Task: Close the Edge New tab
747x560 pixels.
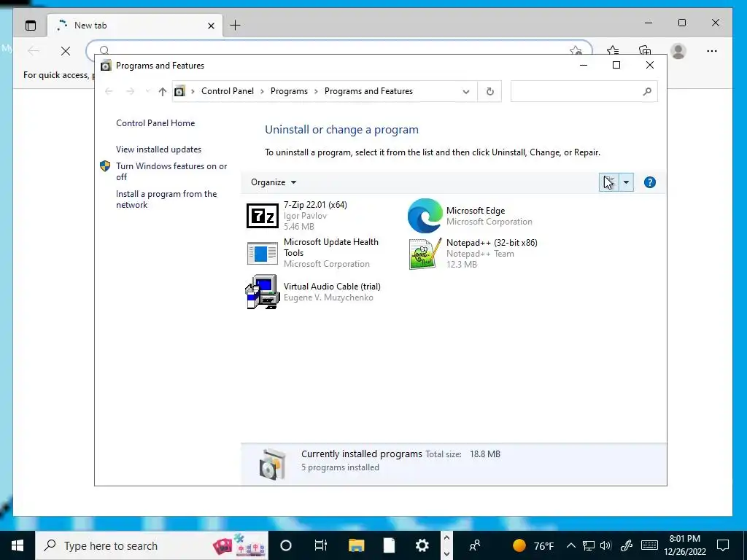Action: (x=211, y=26)
